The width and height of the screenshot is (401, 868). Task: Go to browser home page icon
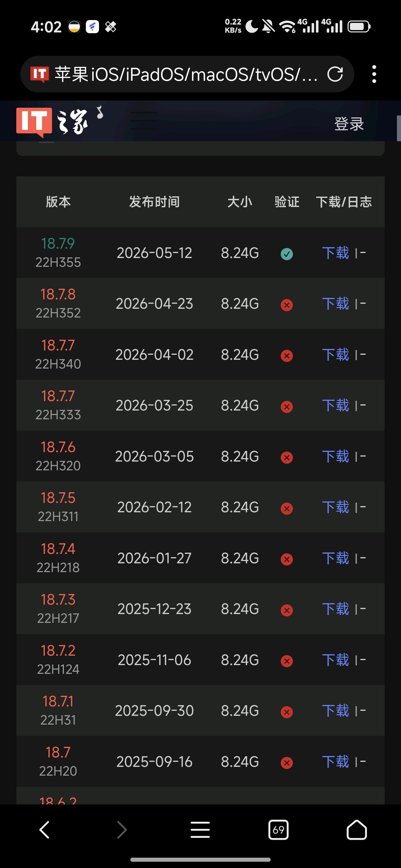(x=357, y=829)
